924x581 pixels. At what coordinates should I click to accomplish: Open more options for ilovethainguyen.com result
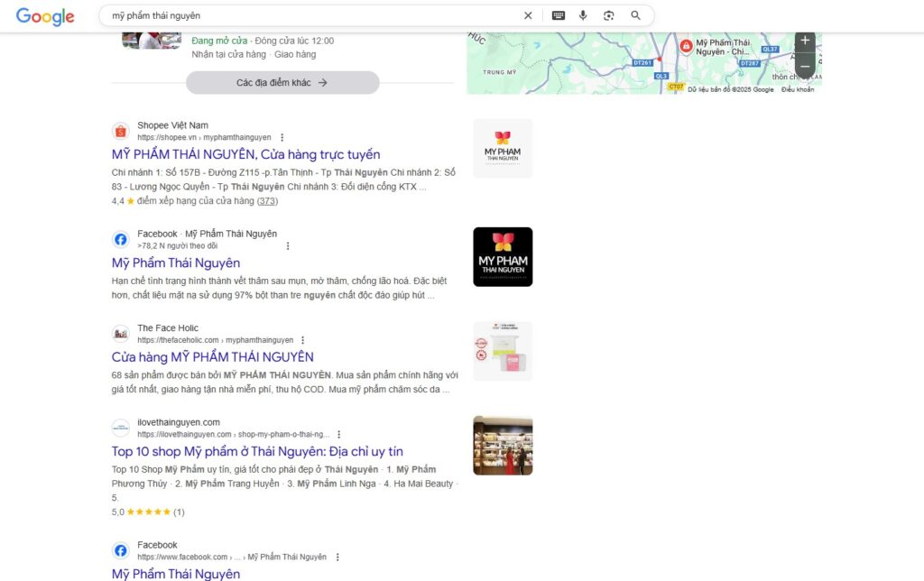pyautogui.click(x=339, y=435)
